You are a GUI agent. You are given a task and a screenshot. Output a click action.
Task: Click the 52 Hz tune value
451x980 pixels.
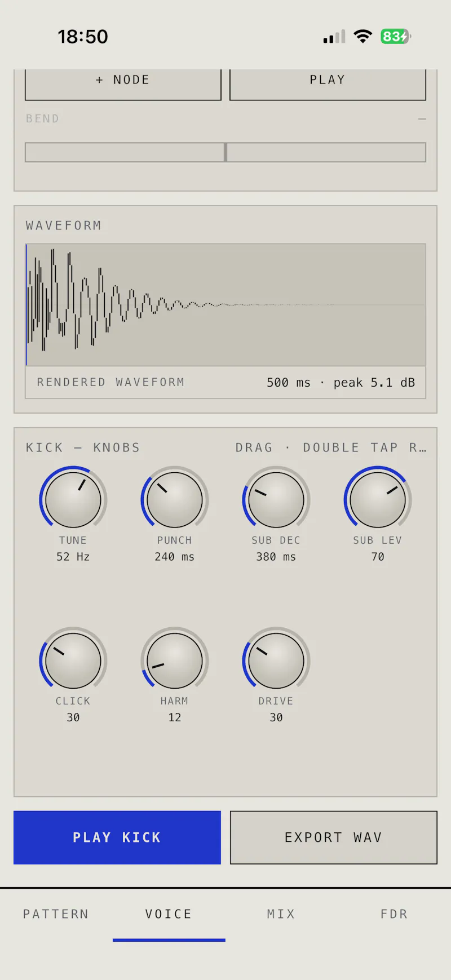(73, 557)
